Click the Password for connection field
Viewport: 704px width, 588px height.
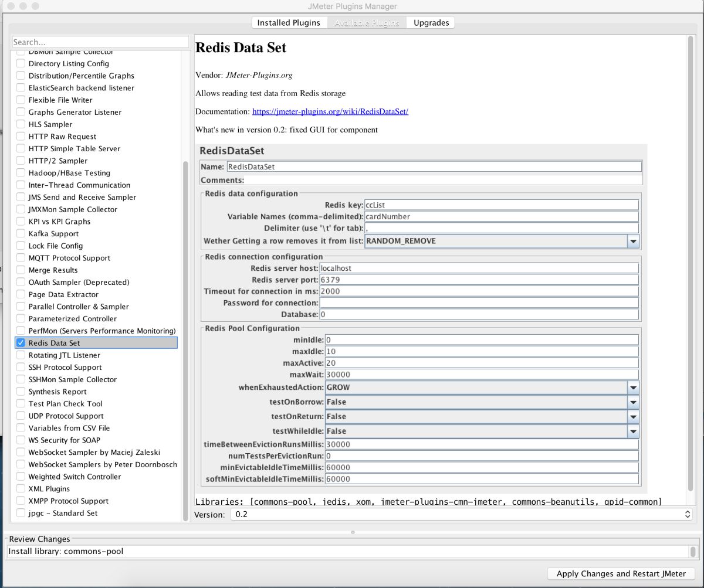(479, 303)
